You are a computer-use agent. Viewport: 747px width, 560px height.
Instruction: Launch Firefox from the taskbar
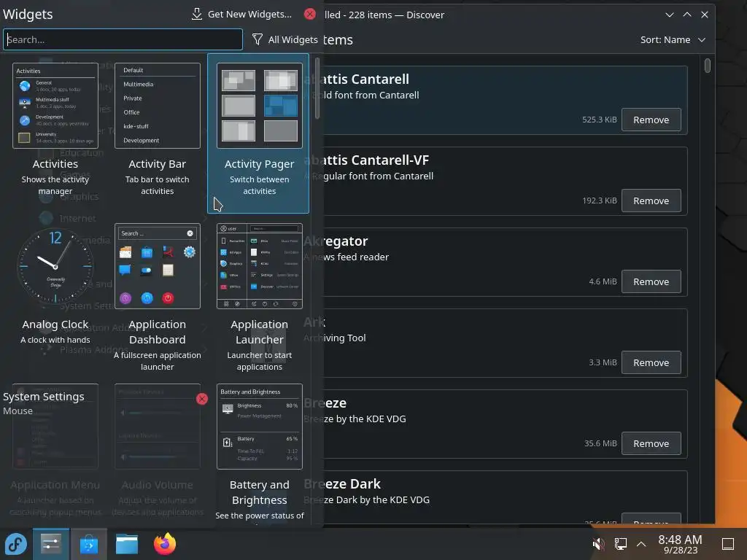pyautogui.click(x=165, y=544)
